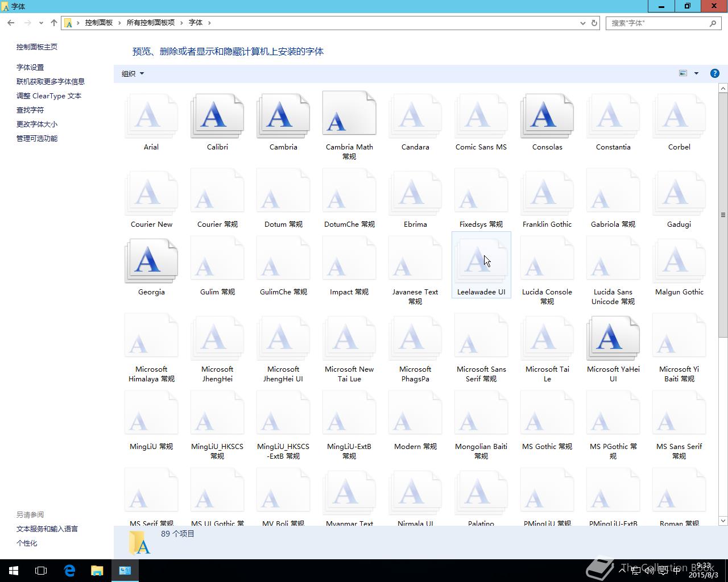Image resolution: width=728 pixels, height=582 pixels.
Task: Select the Cambria font icon
Action: [x=283, y=117]
